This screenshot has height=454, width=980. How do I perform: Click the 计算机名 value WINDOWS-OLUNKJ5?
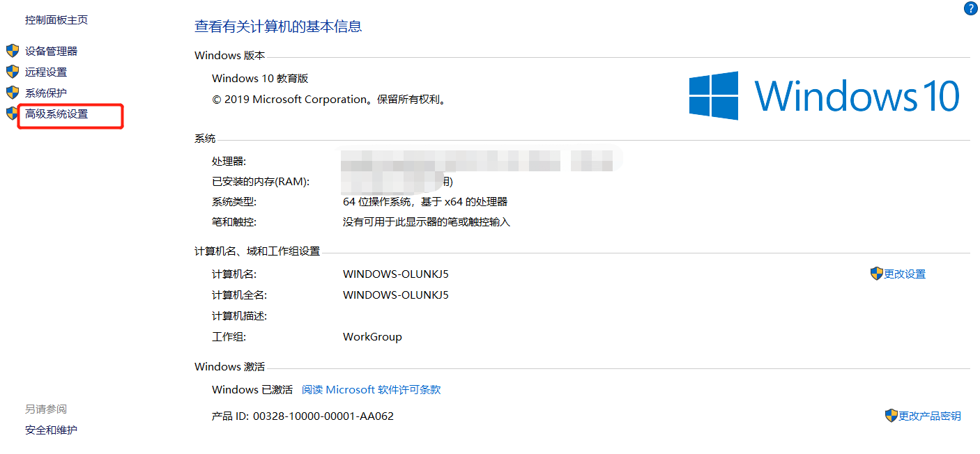tap(396, 274)
